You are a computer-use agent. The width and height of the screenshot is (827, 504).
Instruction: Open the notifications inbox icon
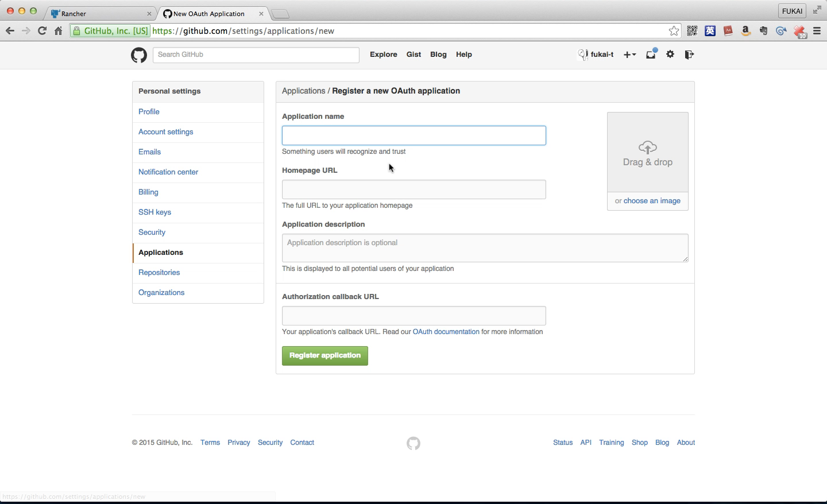coord(651,54)
